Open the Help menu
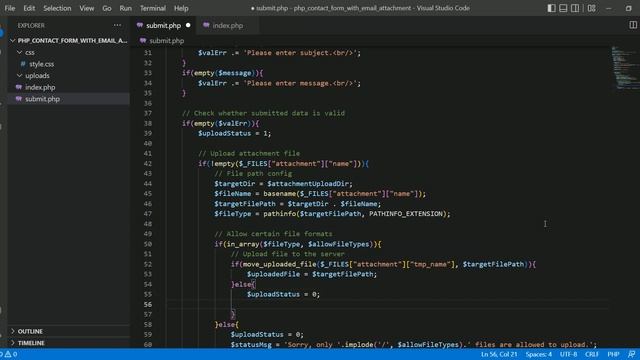640x360 pixels. [181, 8]
